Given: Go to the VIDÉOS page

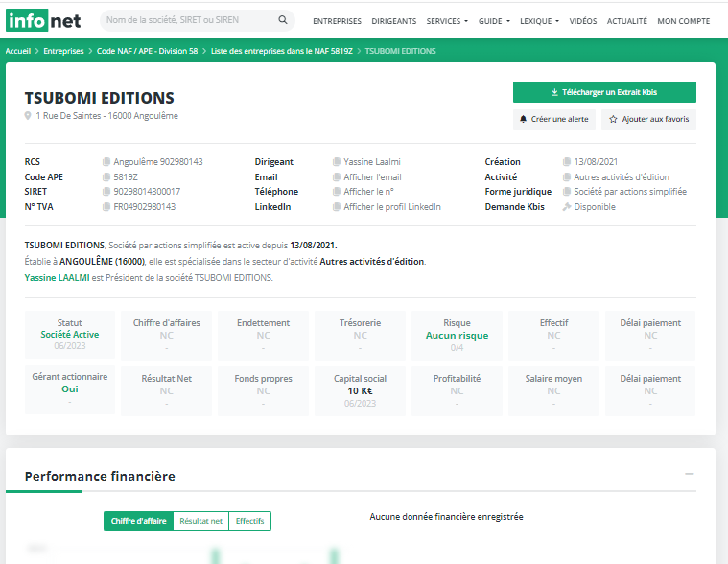Looking at the screenshot, I should [583, 21].
